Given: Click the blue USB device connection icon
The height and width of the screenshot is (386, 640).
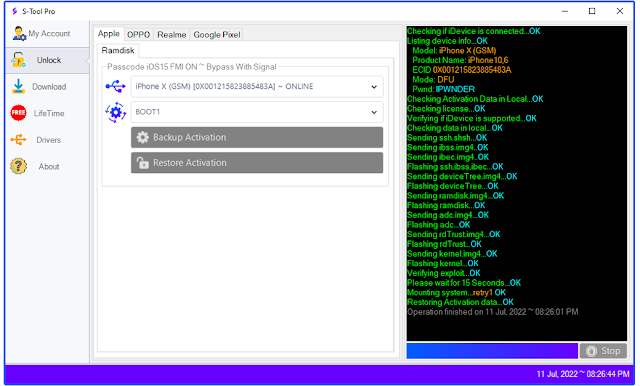Looking at the screenshot, I should pos(116,86).
